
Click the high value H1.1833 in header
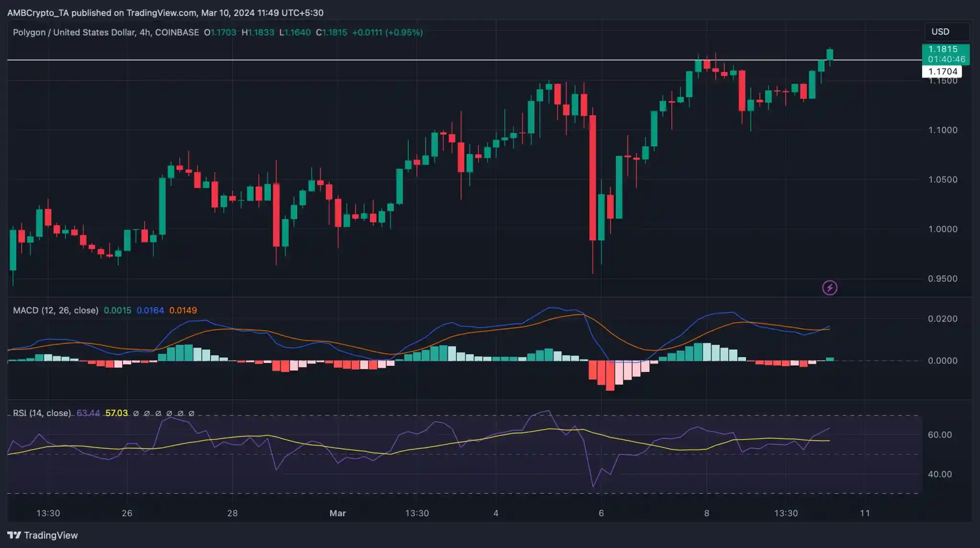tap(258, 33)
